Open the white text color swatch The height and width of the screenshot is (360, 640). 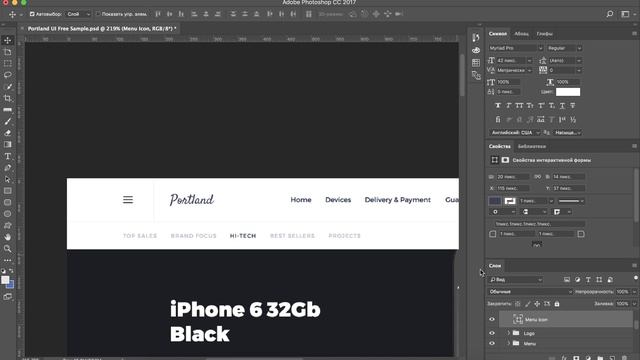tap(568, 92)
